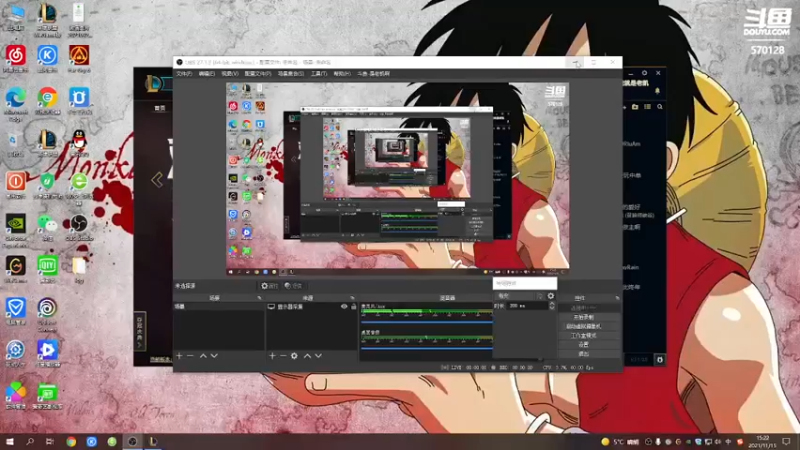
Task: Adjust the Mic/Aux volume slider
Action: [427, 322]
